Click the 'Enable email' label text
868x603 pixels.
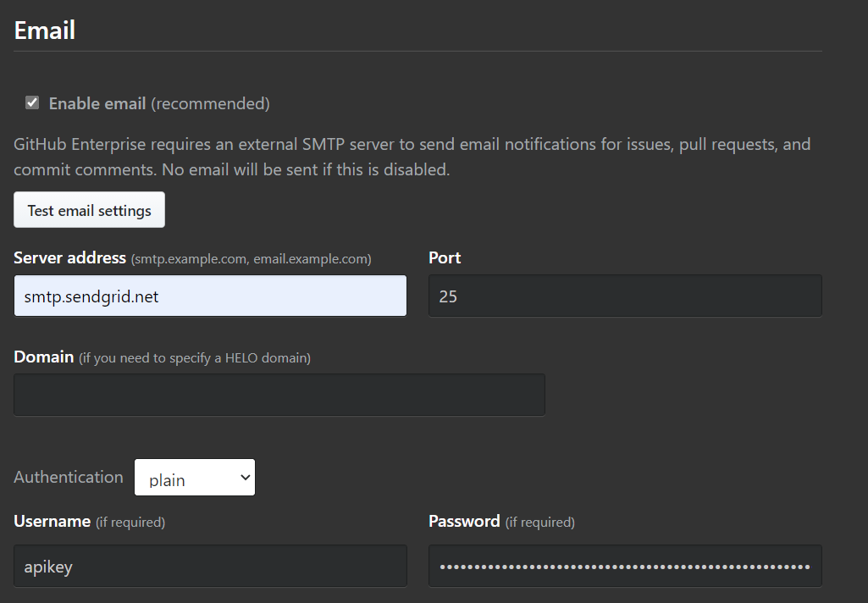[x=97, y=103]
